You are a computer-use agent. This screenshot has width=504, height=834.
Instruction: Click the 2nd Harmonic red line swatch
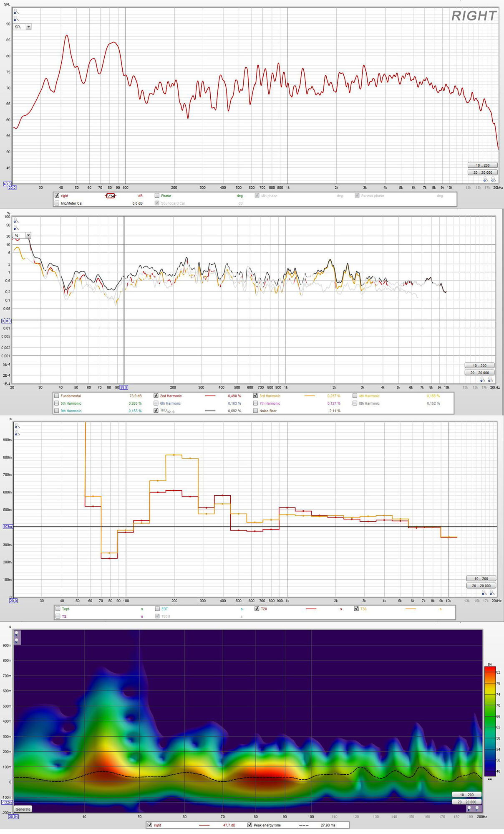point(210,395)
